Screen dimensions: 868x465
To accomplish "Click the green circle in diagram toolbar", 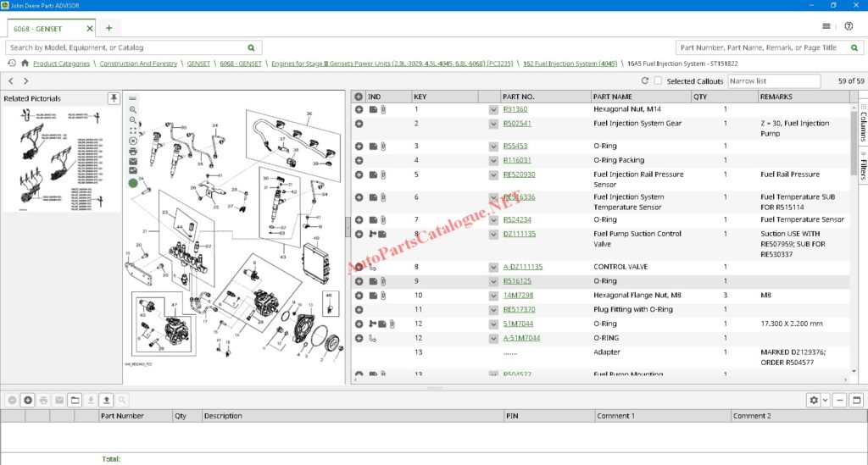I will pos(133,183).
